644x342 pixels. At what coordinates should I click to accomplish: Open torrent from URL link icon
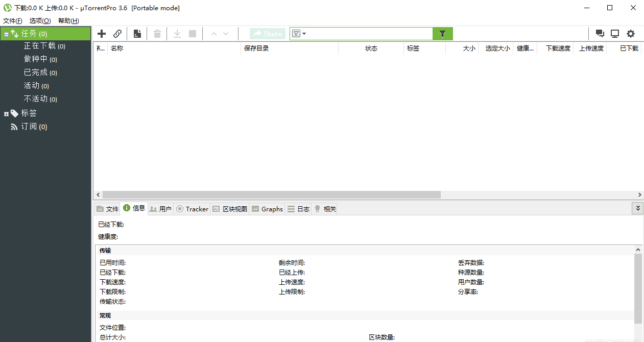tap(117, 33)
